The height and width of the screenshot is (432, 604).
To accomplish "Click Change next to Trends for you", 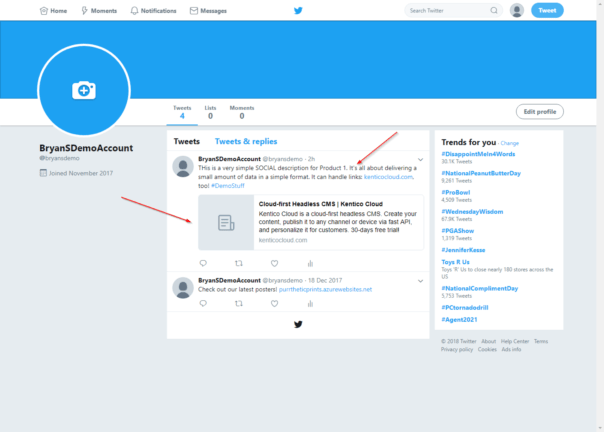I will point(510,143).
